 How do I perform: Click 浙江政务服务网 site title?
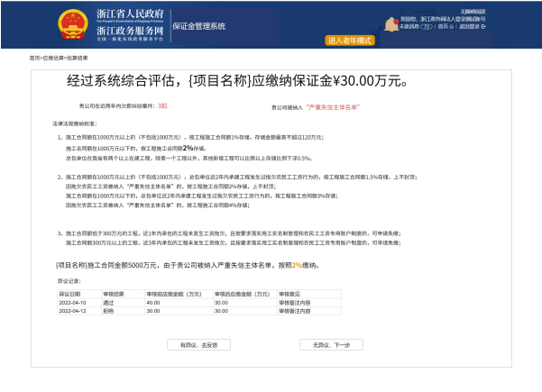point(130,31)
